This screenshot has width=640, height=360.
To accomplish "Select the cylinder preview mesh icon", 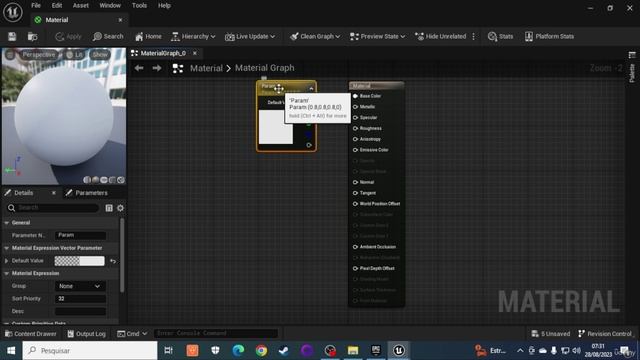I will [x=87, y=180].
